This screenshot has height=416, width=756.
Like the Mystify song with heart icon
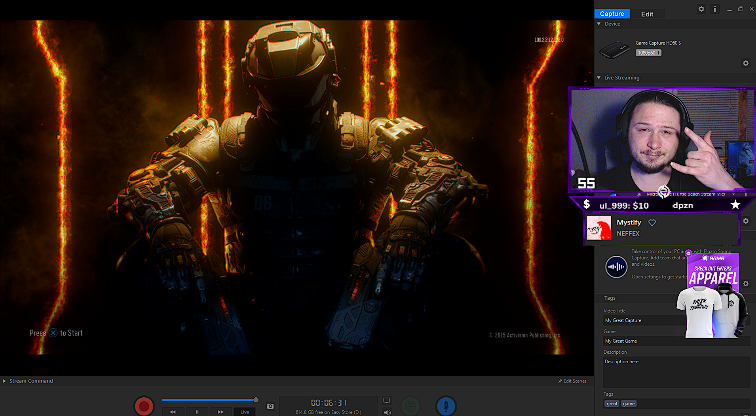652,223
